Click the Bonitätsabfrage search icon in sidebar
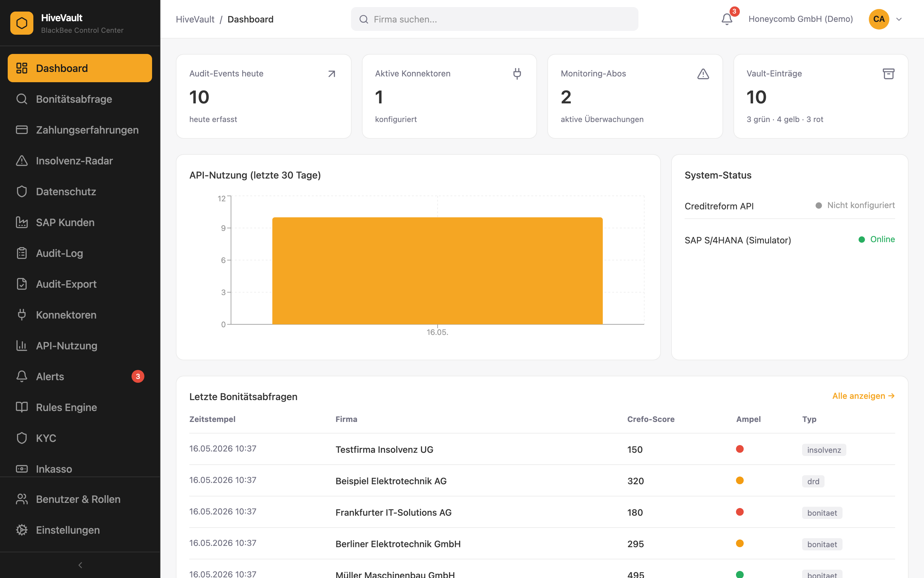924x578 pixels. (x=22, y=99)
